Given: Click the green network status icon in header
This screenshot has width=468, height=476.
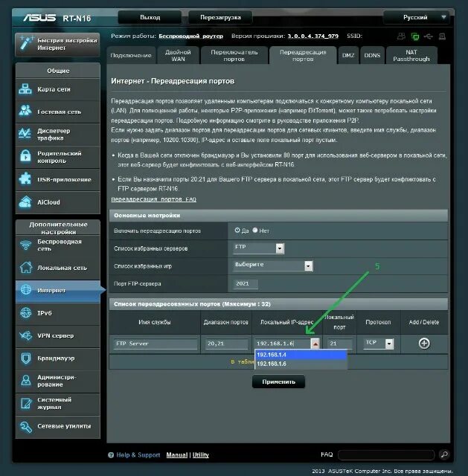Looking at the screenshot, I should (x=415, y=36).
